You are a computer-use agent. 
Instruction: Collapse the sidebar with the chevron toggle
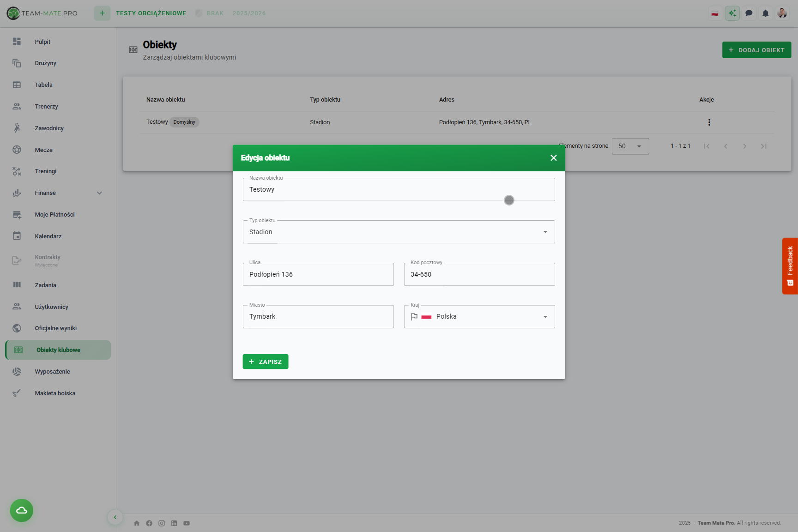(115, 517)
